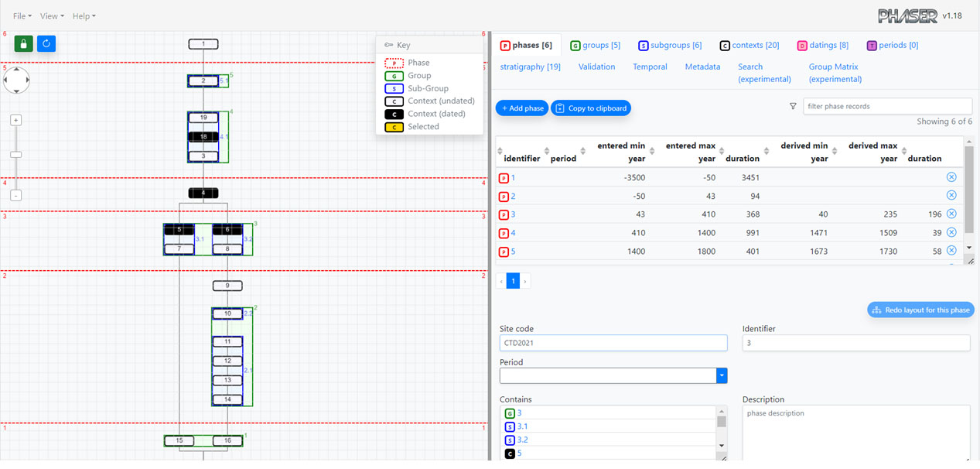
Task: Open the Metadata tab
Action: click(702, 67)
